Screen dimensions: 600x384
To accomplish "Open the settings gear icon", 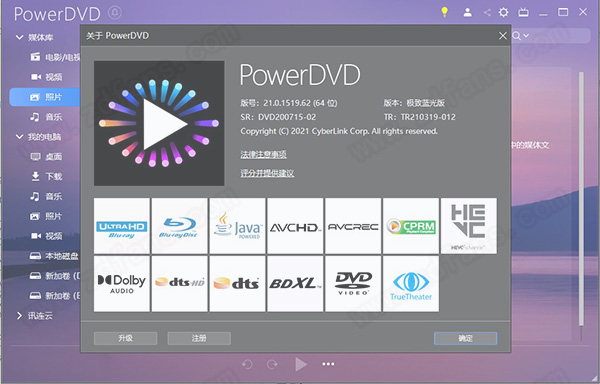I will tap(504, 13).
